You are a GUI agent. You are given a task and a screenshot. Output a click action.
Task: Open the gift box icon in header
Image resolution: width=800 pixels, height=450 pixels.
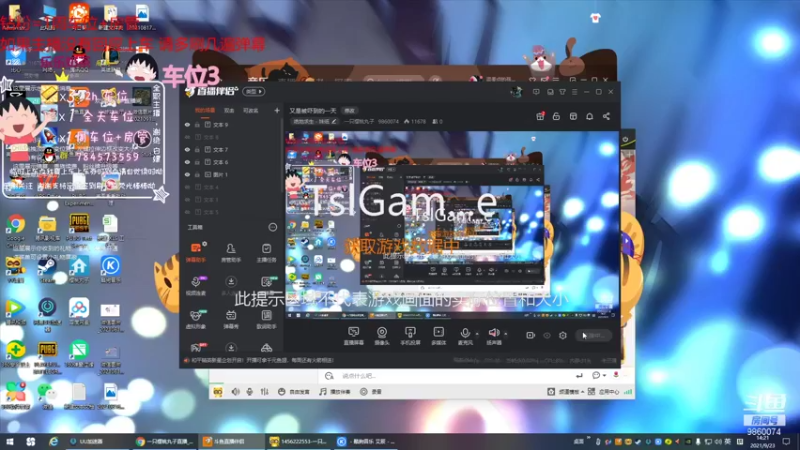540,116
